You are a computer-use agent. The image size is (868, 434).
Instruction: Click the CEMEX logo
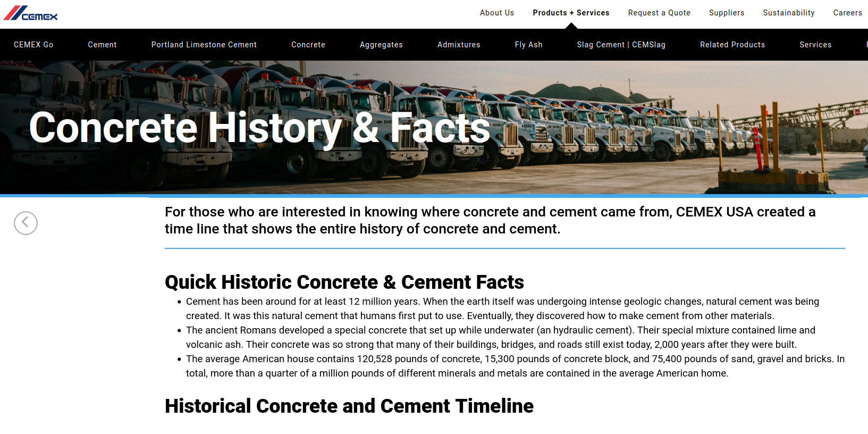pyautogui.click(x=30, y=13)
